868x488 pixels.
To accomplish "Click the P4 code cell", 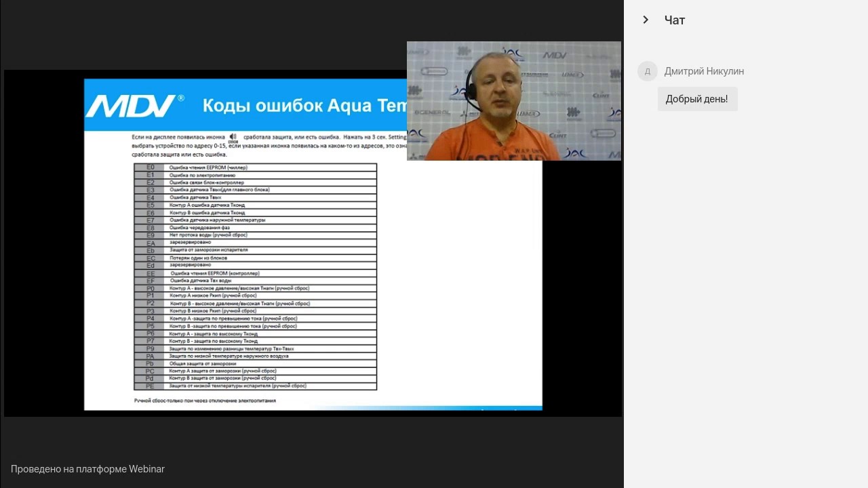I will coord(151,319).
